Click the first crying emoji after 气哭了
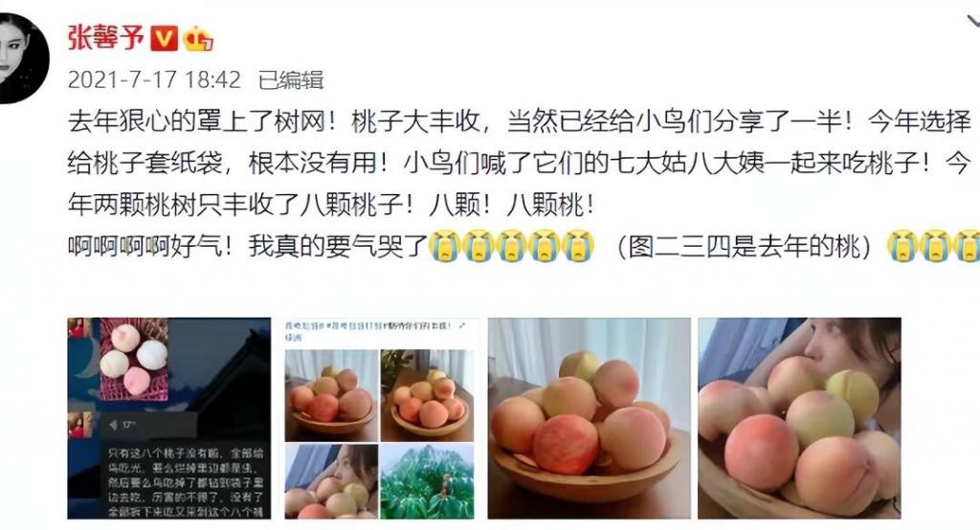Image resolution: width=980 pixels, height=530 pixels. coord(444,246)
